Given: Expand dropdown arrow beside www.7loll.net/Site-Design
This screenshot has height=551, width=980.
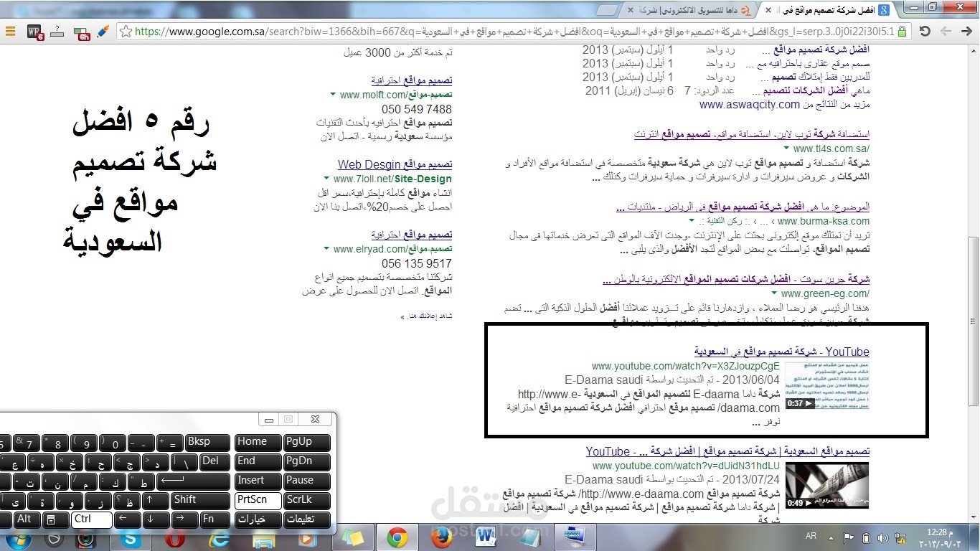Looking at the screenshot, I should [x=328, y=179].
